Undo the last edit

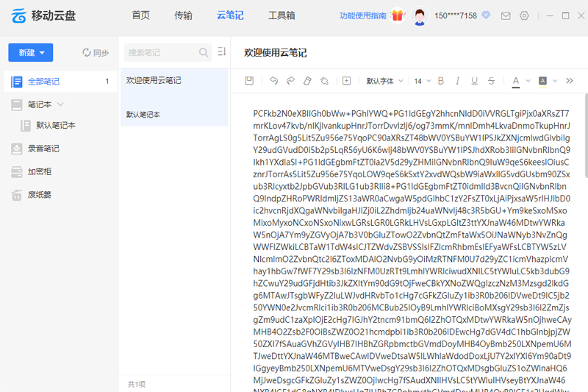(x=274, y=81)
